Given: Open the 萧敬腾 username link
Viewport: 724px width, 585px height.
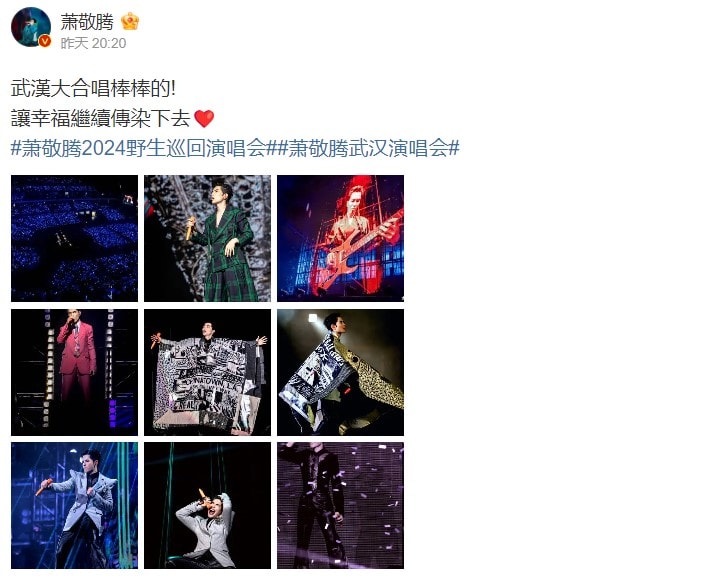Looking at the screenshot, I should [87, 22].
